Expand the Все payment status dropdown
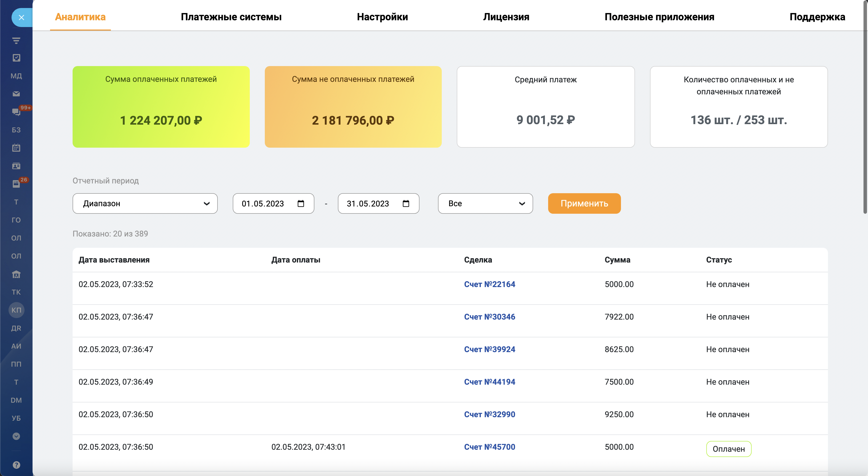868x476 pixels. pyautogui.click(x=485, y=203)
